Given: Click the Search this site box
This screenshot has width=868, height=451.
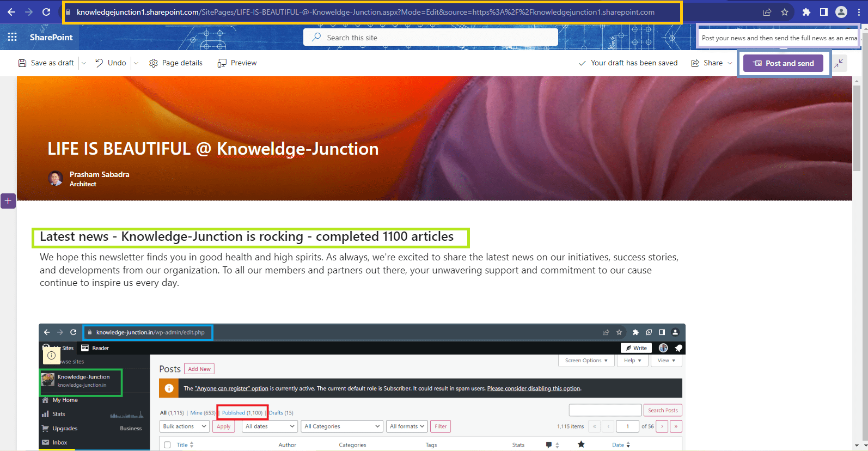Looking at the screenshot, I should coord(431,38).
